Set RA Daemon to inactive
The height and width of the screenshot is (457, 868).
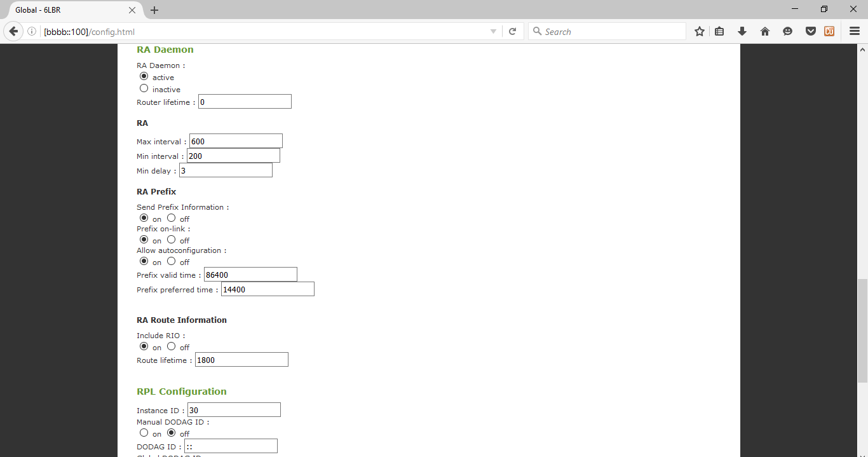pyautogui.click(x=144, y=88)
